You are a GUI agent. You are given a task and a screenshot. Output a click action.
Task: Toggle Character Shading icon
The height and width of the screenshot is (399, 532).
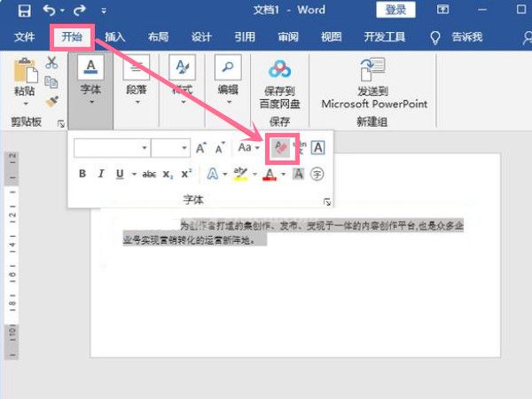pyautogui.click(x=298, y=174)
